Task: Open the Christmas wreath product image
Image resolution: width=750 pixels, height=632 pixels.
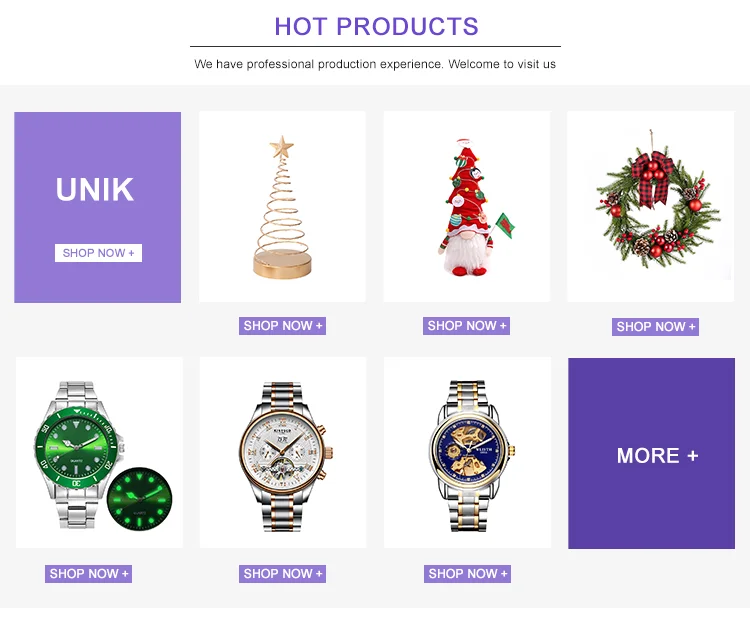Action: [x=651, y=207]
